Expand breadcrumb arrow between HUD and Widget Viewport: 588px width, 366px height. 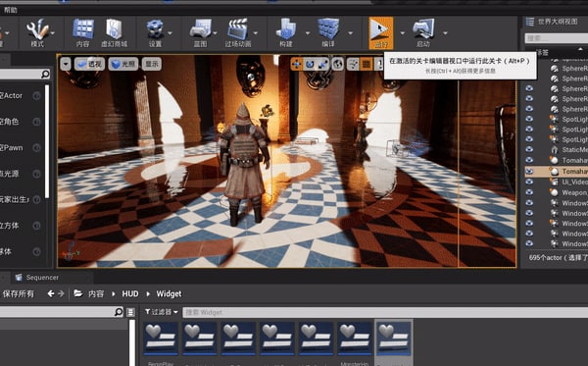click(148, 294)
